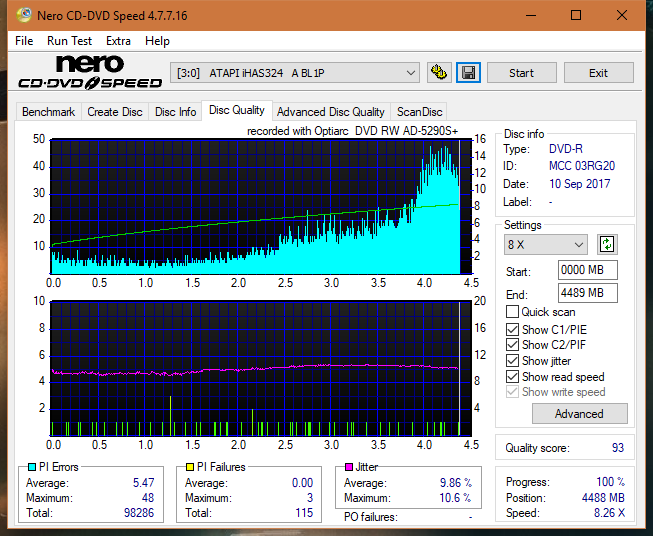Click the Quality score value 93
The height and width of the screenshot is (536, 653).
618,448
